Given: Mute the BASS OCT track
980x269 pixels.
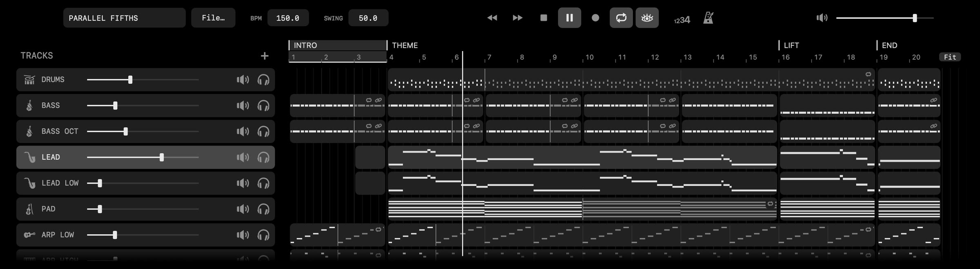Looking at the screenshot, I should [243, 131].
